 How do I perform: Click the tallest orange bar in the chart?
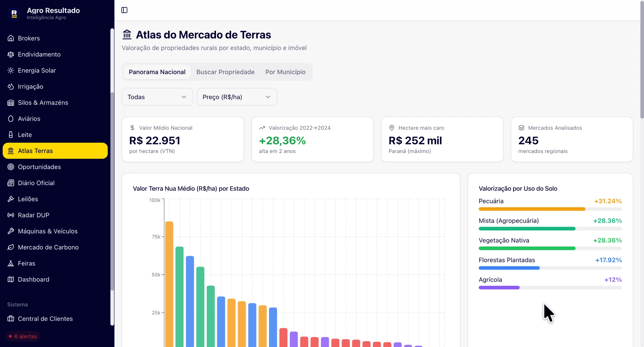(x=169, y=284)
